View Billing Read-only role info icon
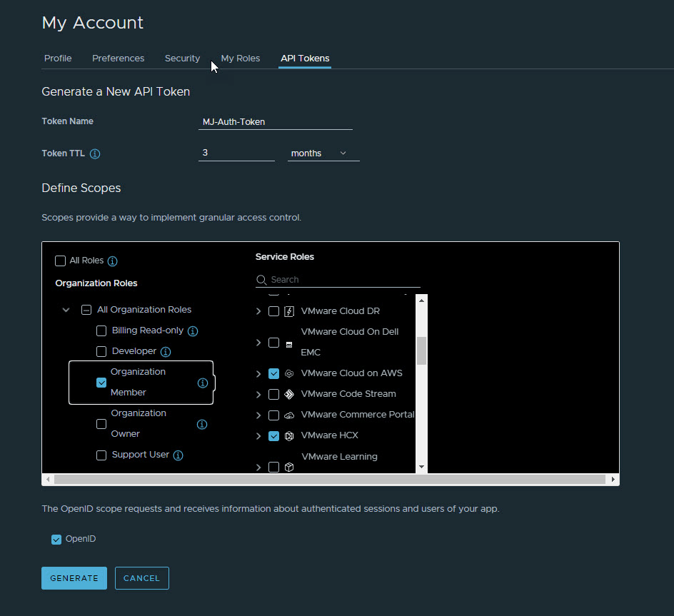 (x=193, y=331)
